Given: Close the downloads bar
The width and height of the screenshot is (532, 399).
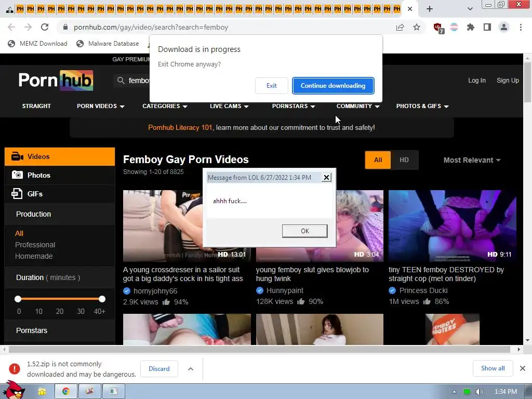Looking at the screenshot, I should [523, 368].
